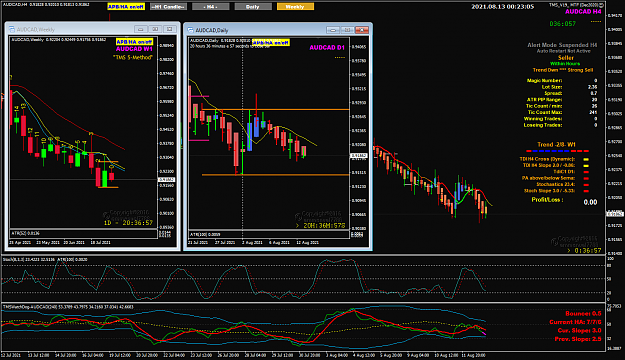Click 'Alert Mode Suspended H4' text
Image resolution: width=625 pixels, height=360 pixels.
(x=562, y=45)
